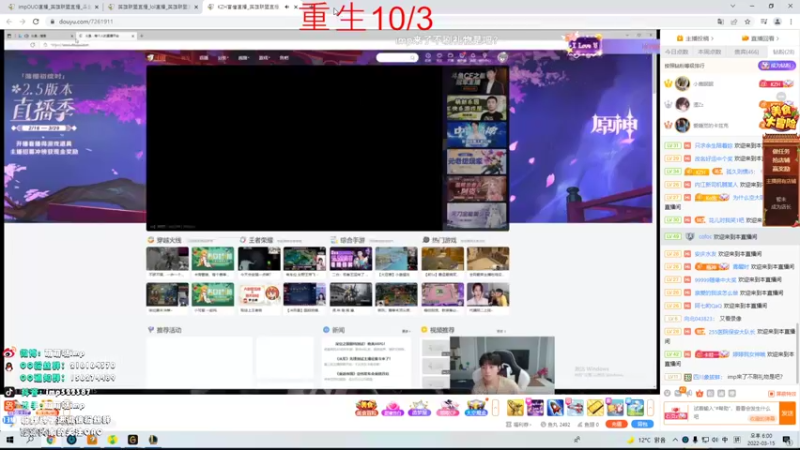Image resolution: width=800 pixels, height=450 pixels.
Task: Open the second-ranked fan's avatar
Action: pos(682,104)
